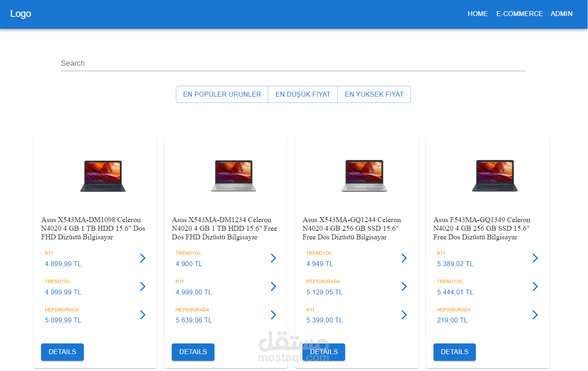
Task: Click the Asus F543MA-GQ1349 laptop image
Action: click(x=495, y=176)
